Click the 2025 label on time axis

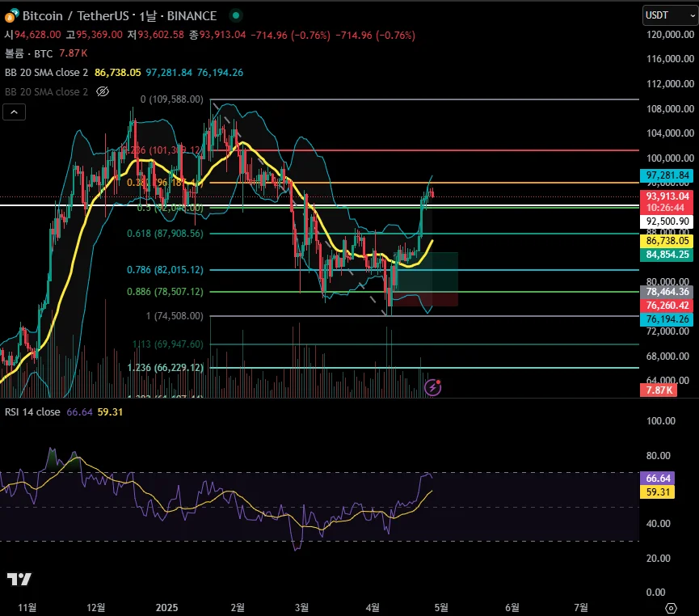(x=166, y=608)
